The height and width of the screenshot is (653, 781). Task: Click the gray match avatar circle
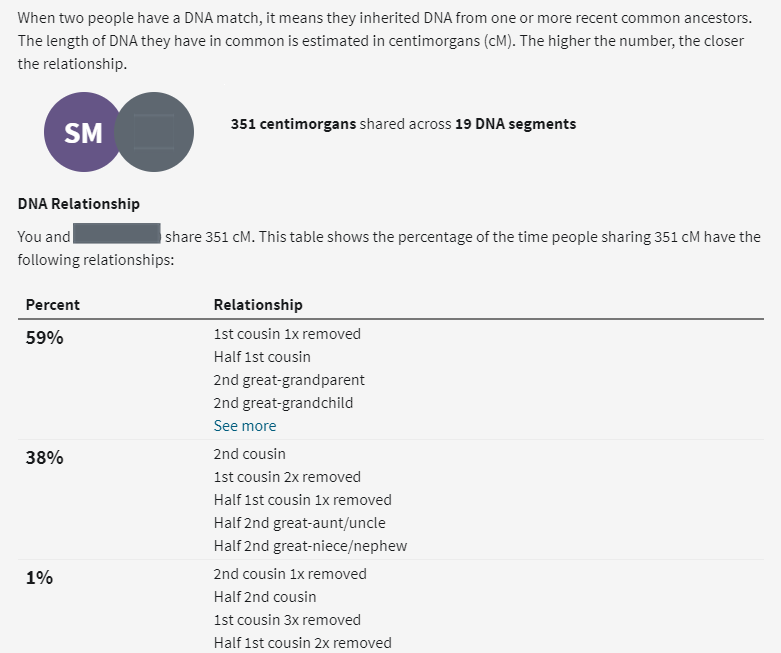(154, 132)
